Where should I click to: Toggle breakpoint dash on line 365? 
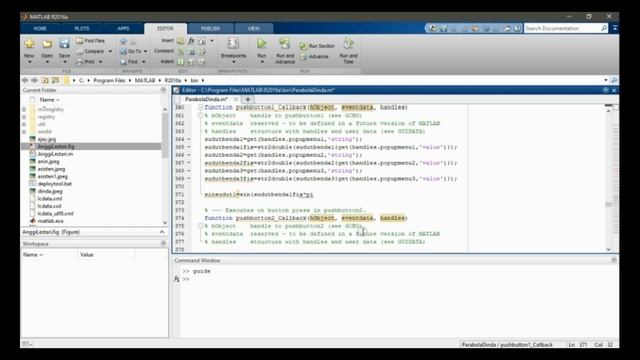click(x=189, y=147)
